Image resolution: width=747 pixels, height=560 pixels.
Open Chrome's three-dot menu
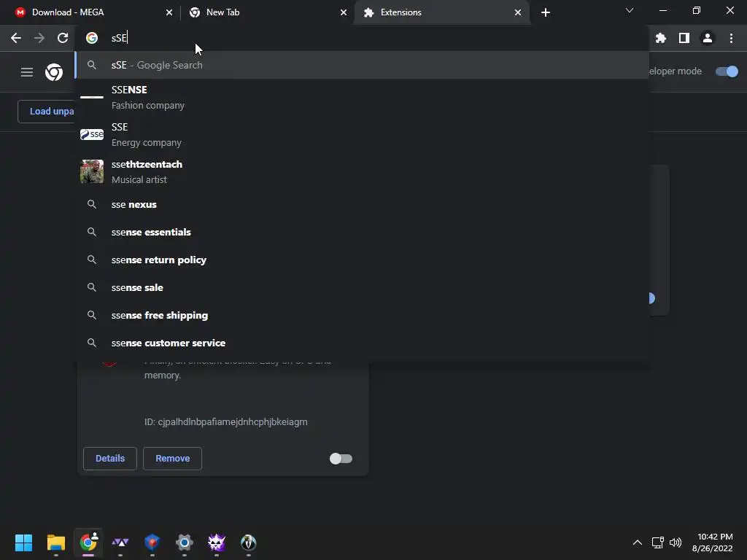pyautogui.click(x=731, y=38)
